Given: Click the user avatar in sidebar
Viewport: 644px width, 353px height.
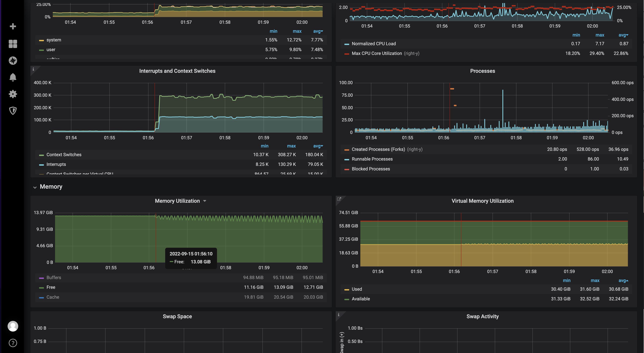Looking at the screenshot, I should click(13, 326).
